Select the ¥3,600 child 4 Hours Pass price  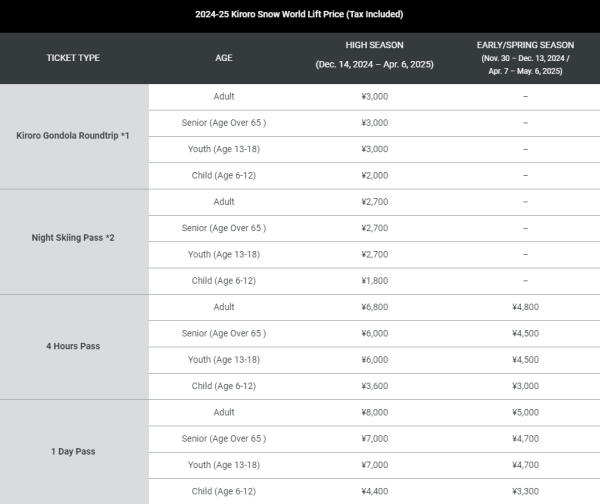[x=372, y=385]
